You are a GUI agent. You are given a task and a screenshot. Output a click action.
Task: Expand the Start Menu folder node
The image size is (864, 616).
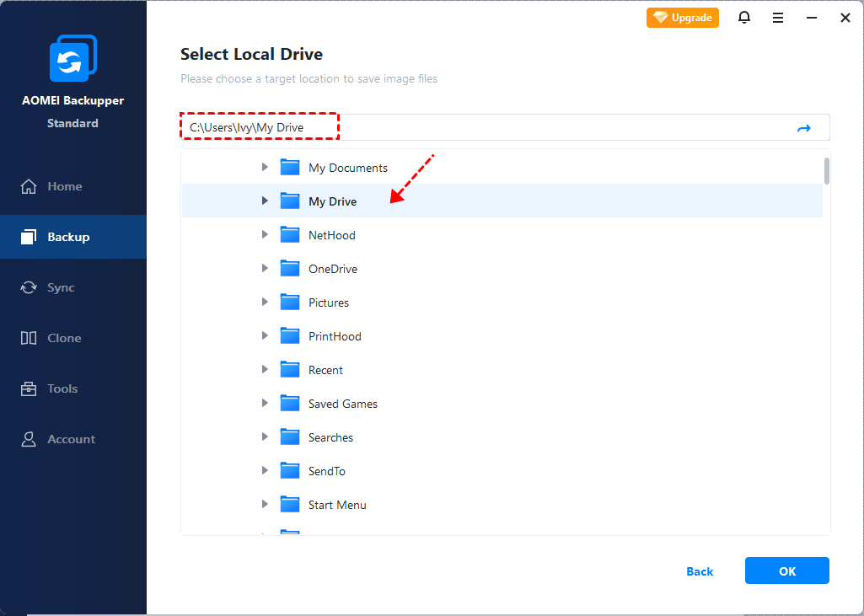click(265, 504)
